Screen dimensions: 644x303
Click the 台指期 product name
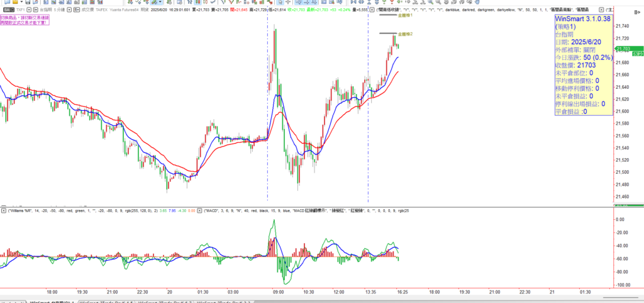pos(45,9)
